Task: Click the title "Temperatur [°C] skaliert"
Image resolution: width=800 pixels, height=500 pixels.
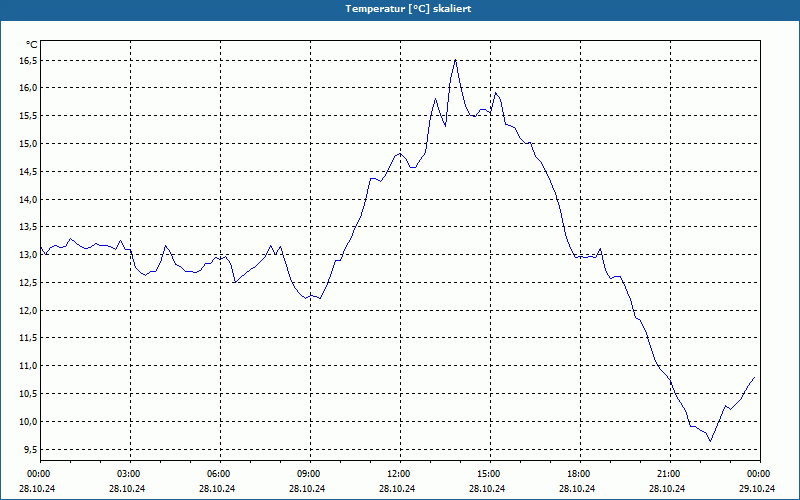Action: (x=408, y=9)
